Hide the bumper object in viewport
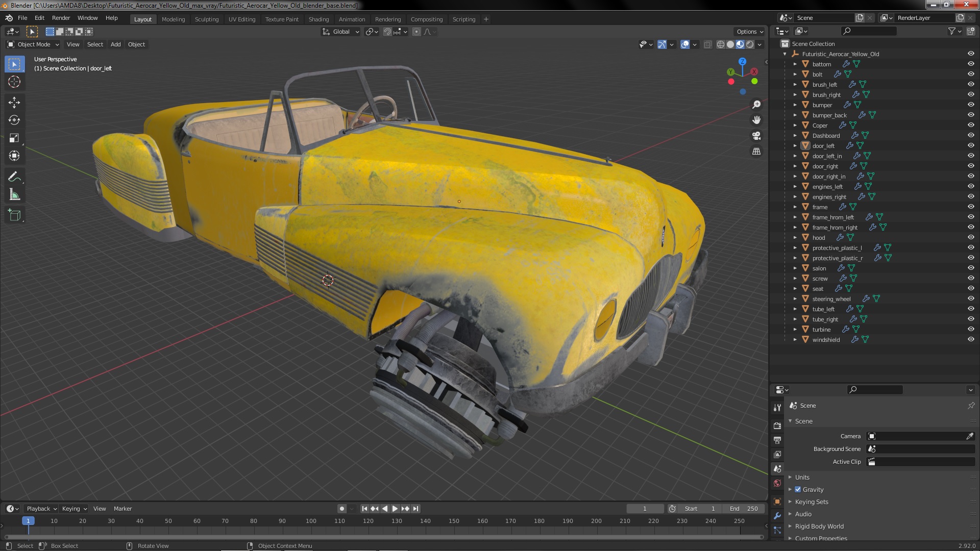 click(x=971, y=105)
